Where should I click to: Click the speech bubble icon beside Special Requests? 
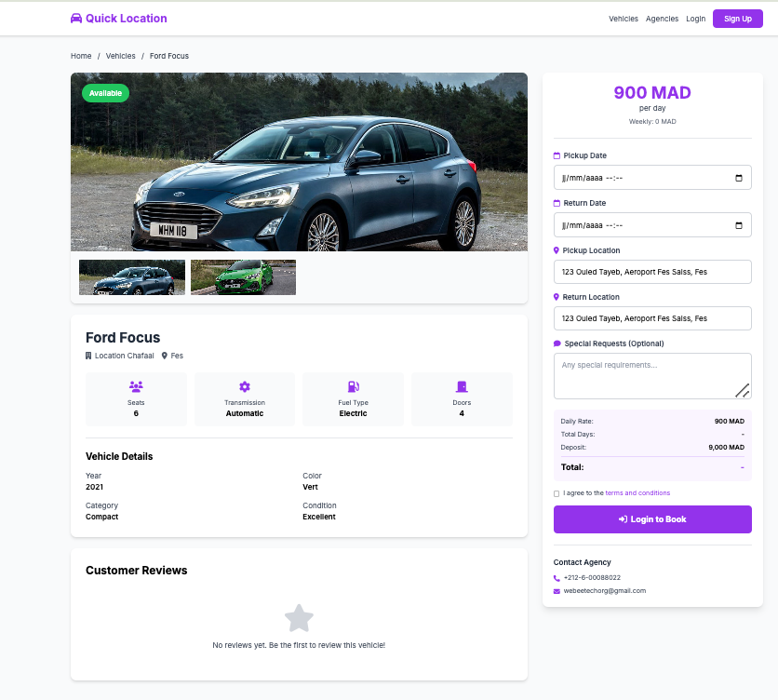tap(557, 343)
